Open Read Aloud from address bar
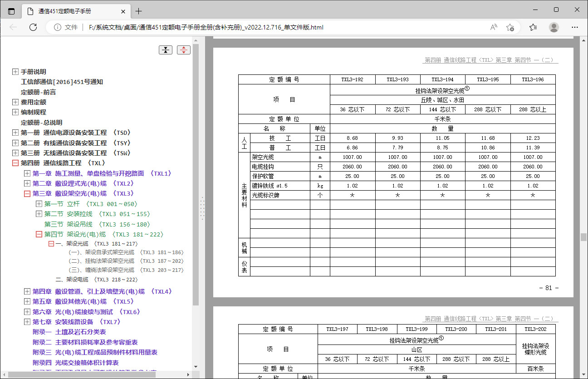 click(494, 27)
